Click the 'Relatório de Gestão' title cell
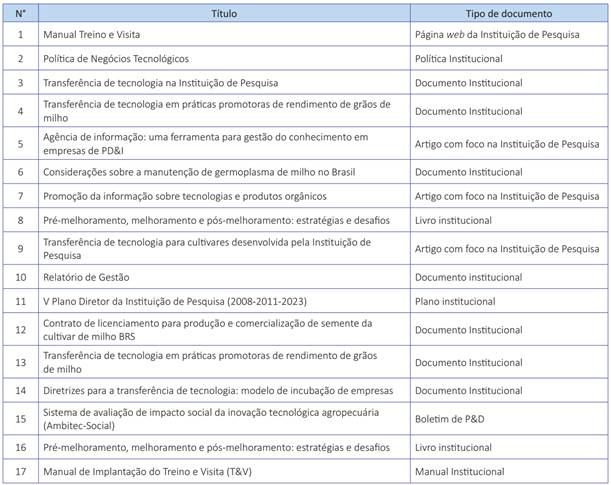The height and width of the screenshot is (485, 611). click(x=86, y=275)
